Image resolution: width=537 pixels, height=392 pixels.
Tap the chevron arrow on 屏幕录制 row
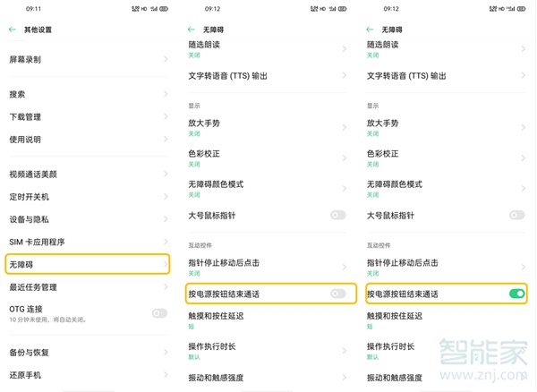click(166, 59)
